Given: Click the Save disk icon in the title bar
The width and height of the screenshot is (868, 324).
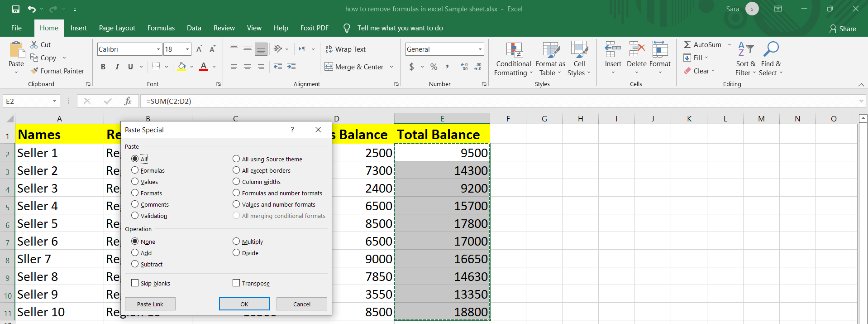Looking at the screenshot, I should point(16,9).
